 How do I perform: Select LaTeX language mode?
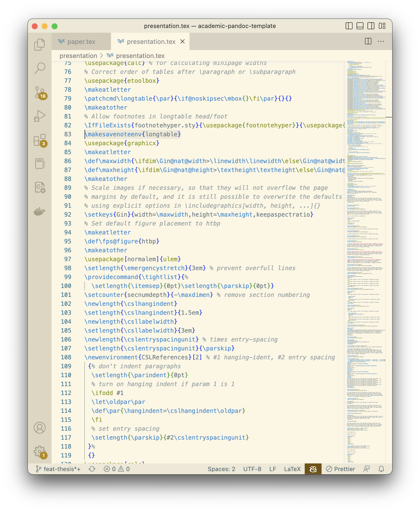(x=292, y=469)
